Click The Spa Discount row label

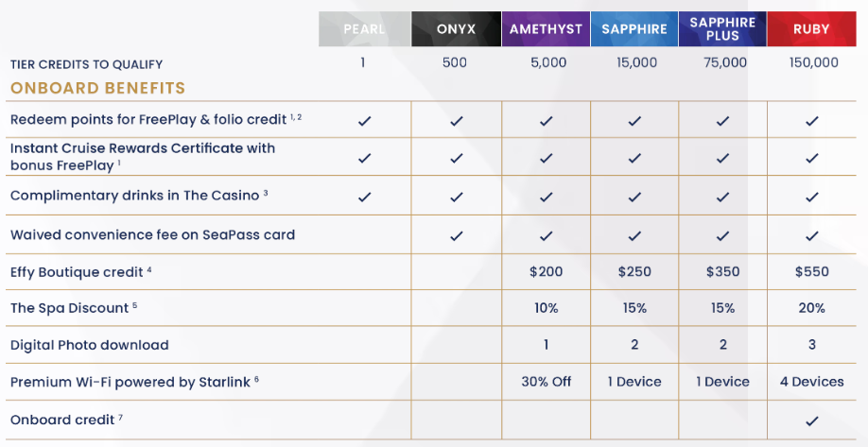tap(74, 308)
